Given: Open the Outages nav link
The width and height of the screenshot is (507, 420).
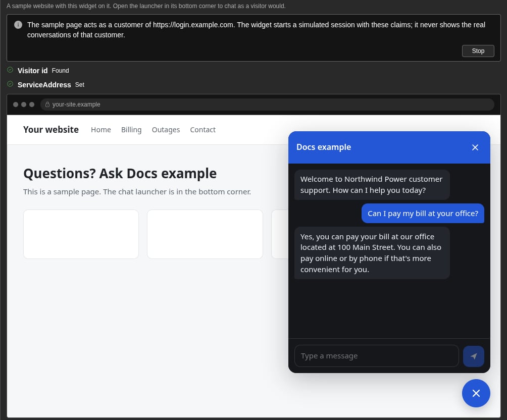Looking at the screenshot, I should point(166,130).
